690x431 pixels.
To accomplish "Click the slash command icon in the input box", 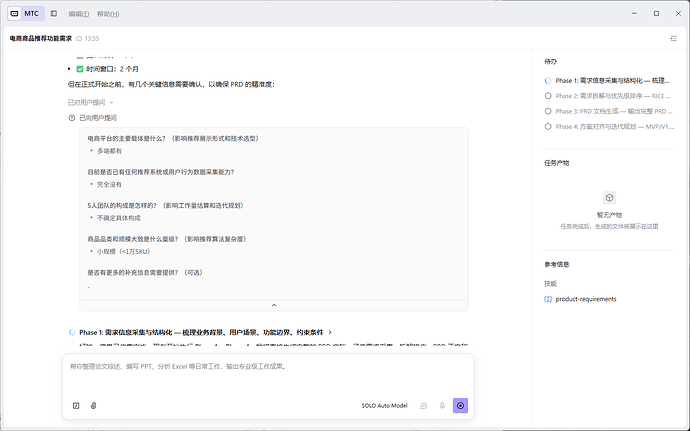I will tap(76, 406).
